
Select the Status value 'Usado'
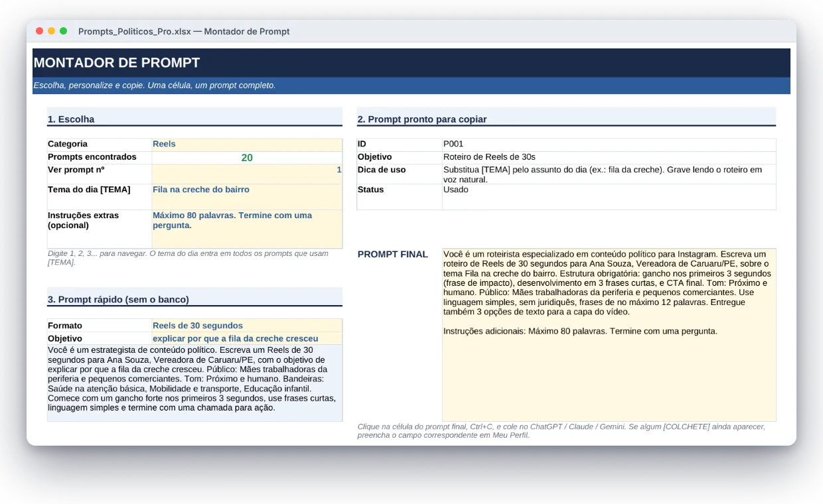click(609, 197)
